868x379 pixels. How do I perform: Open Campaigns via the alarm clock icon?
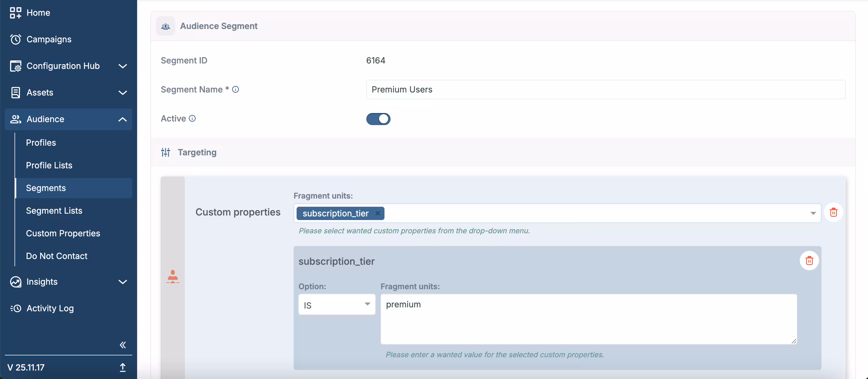point(15,39)
